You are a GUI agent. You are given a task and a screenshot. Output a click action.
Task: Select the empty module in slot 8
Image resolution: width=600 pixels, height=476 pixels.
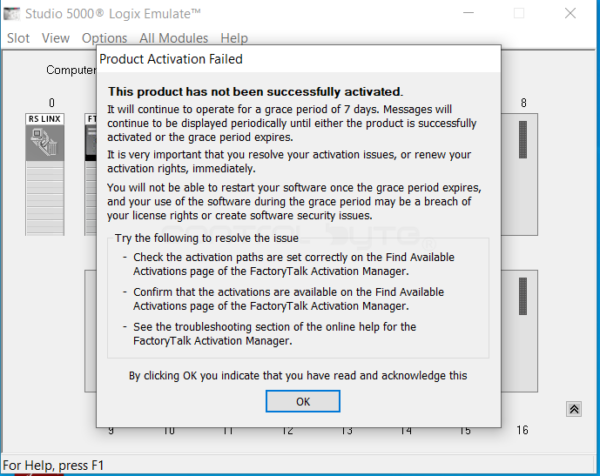click(519, 174)
